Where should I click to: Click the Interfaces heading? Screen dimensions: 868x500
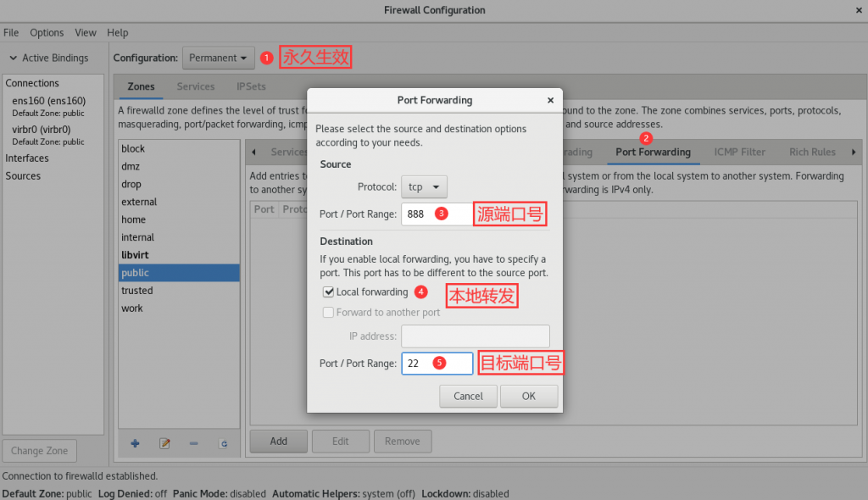tap(27, 158)
